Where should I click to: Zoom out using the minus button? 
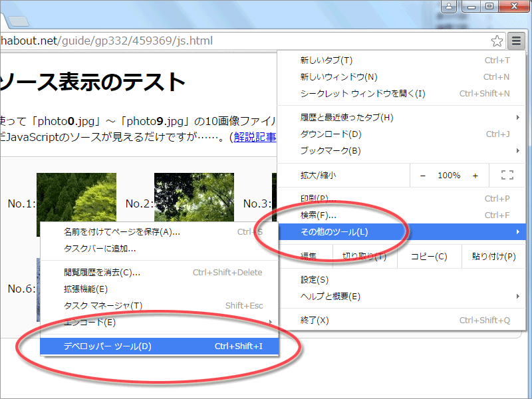tap(423, 175)
